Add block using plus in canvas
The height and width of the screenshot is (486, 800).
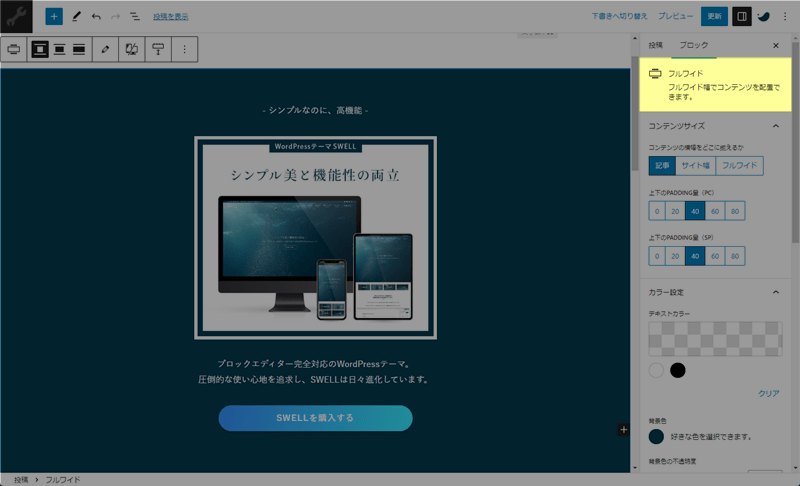(x=623, y=430)
